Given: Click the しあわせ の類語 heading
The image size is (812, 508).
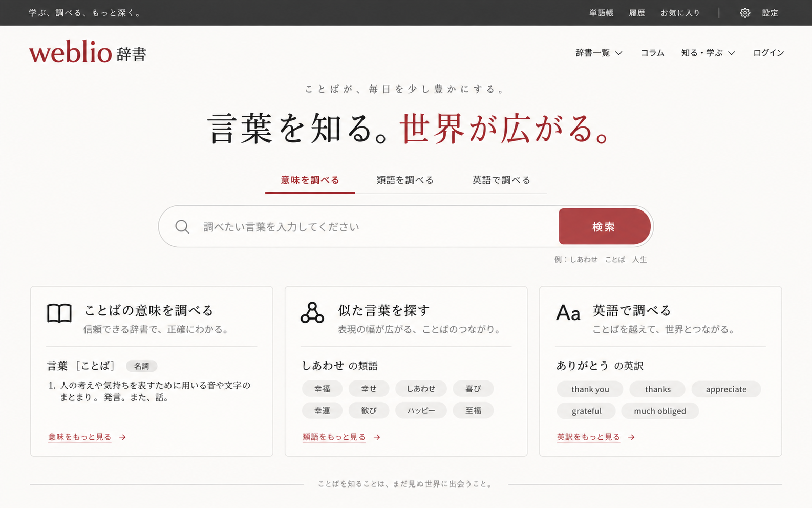Looking at the screenshot, I should 339,366.
